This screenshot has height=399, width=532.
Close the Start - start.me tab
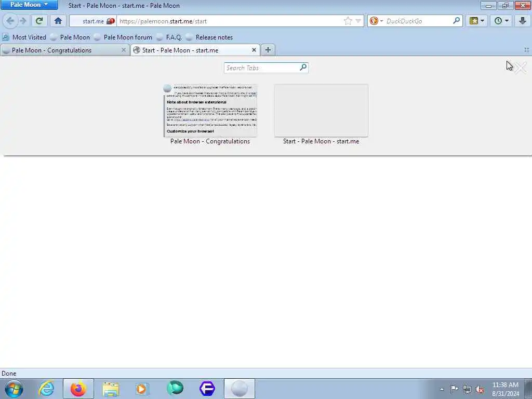(254, 50)
